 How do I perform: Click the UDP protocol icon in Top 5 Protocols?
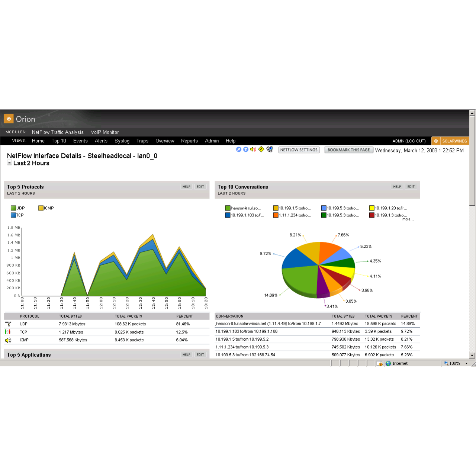point(8,324)
